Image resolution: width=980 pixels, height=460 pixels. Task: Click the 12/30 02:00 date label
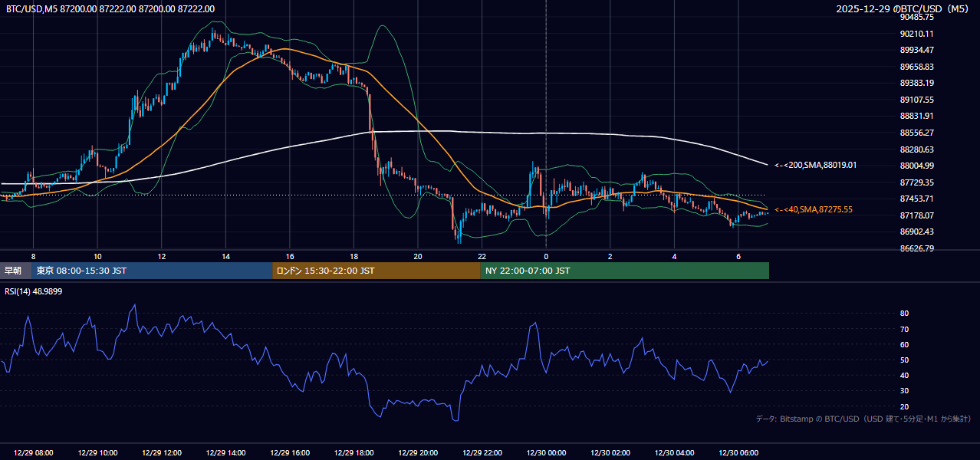coord(610,453)
